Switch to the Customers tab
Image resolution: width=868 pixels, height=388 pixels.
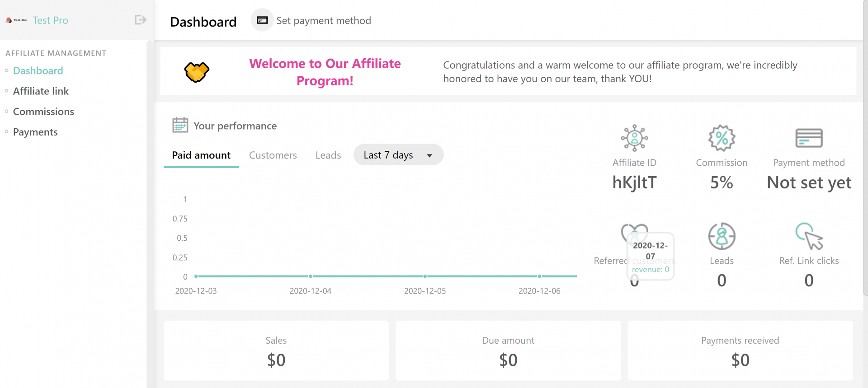click(x=273, y=155)
